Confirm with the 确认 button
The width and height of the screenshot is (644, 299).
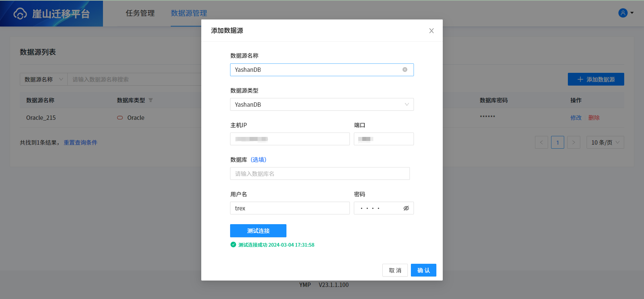[x=424, y=270]
